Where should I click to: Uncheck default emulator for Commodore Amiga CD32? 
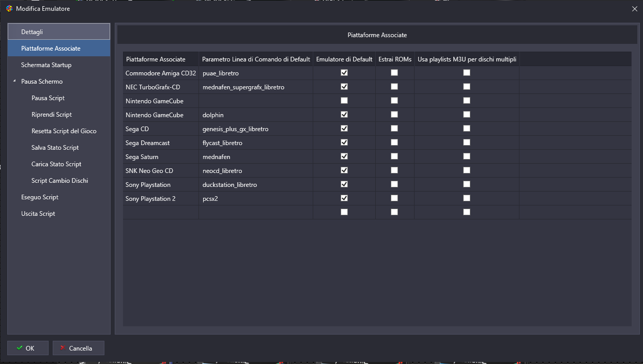pyautogui.click(x=344, y=73)
